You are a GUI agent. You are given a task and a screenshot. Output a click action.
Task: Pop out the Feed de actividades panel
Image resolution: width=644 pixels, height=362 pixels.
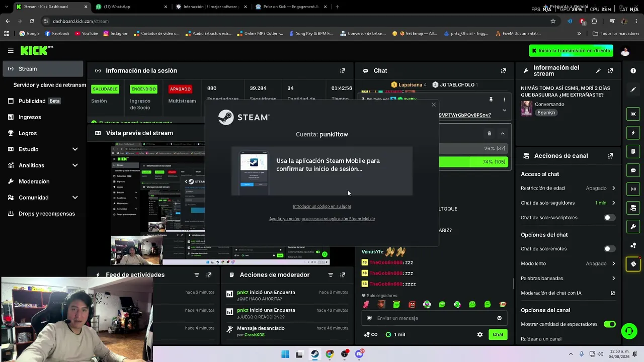[x=209, y=275]
